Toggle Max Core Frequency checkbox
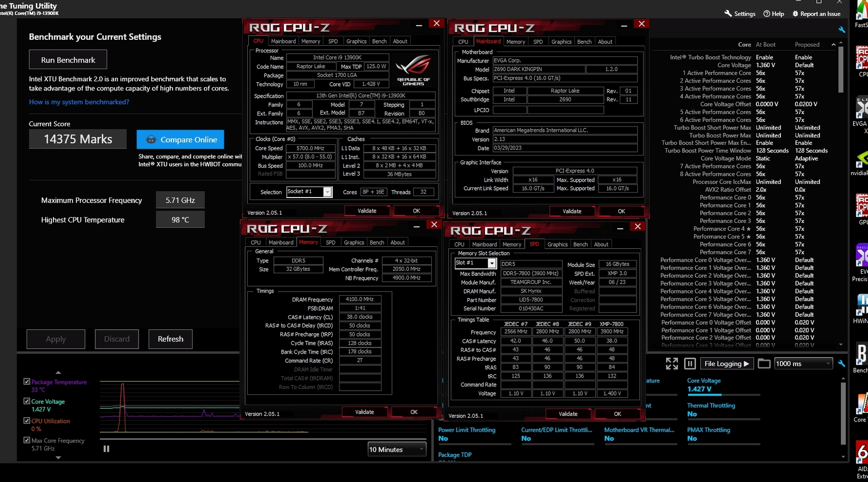 pos(27,440)
